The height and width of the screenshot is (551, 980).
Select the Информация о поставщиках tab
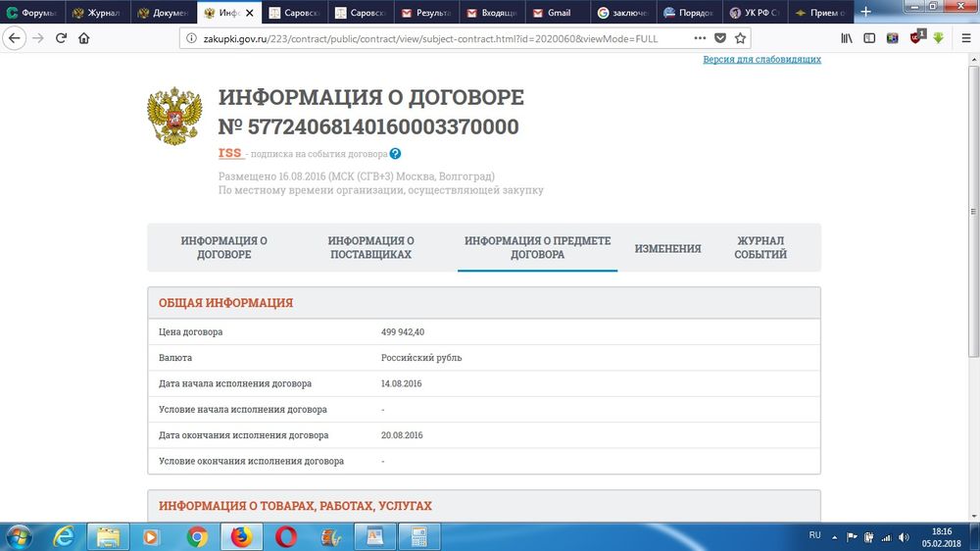point(370,247)
